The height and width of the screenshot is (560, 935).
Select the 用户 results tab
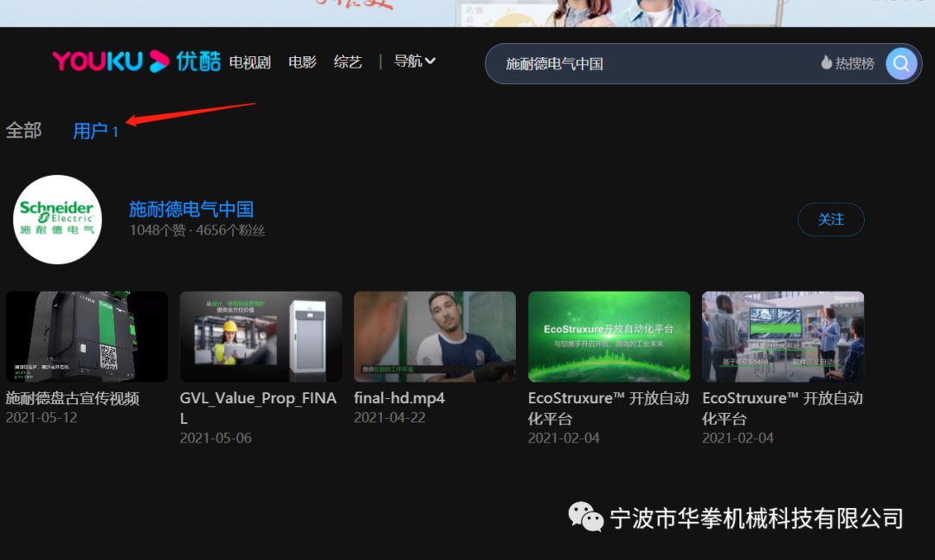90,131
